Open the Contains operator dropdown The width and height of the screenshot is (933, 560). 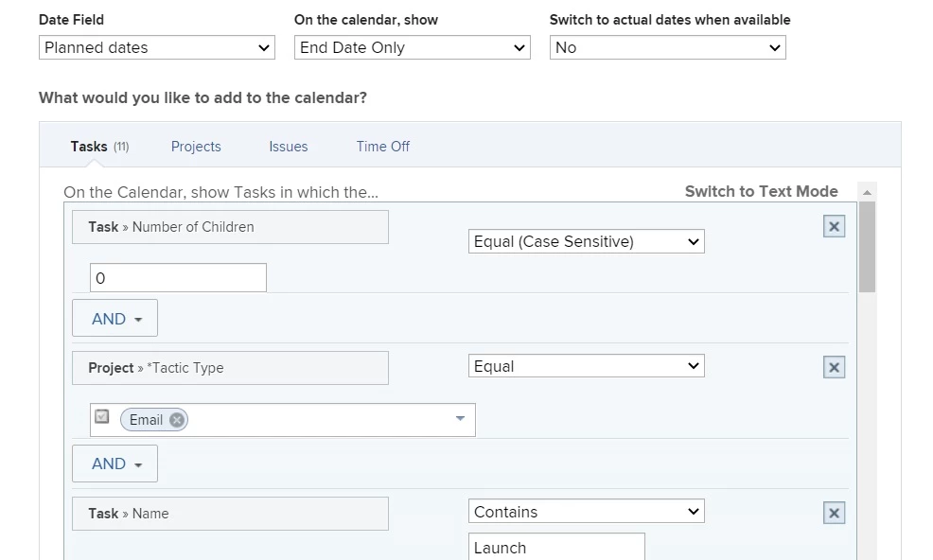pos(587,513)
